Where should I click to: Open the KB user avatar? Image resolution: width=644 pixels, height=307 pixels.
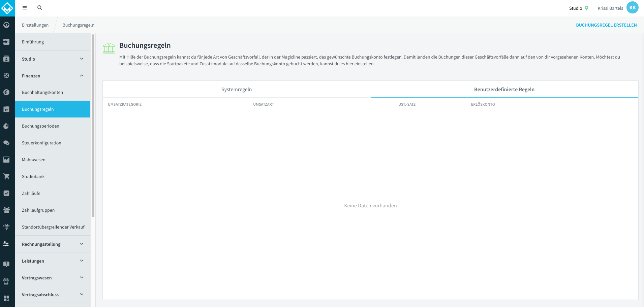(x=633, y=8)
